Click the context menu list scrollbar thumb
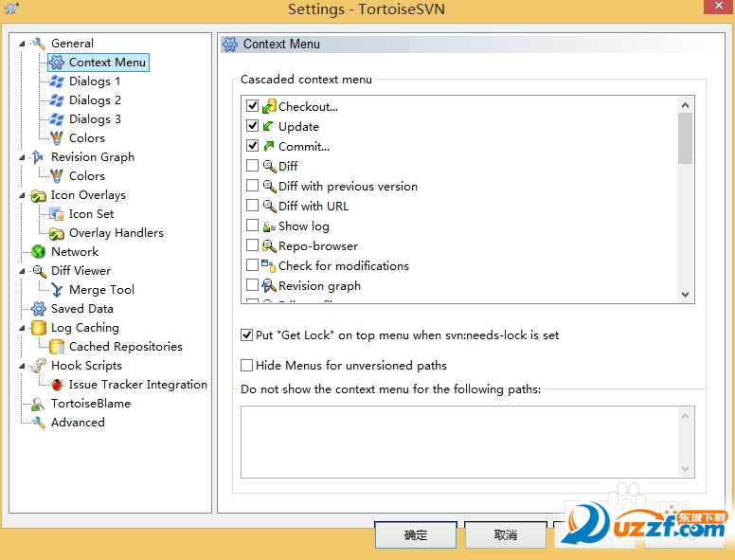The width and height of the screenshot is (735, 560). coord(685,138)
